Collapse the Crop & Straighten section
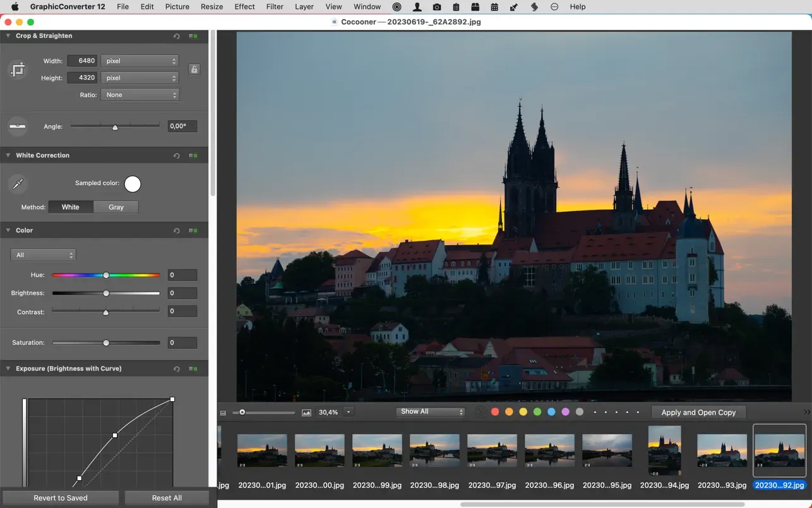 8,36
